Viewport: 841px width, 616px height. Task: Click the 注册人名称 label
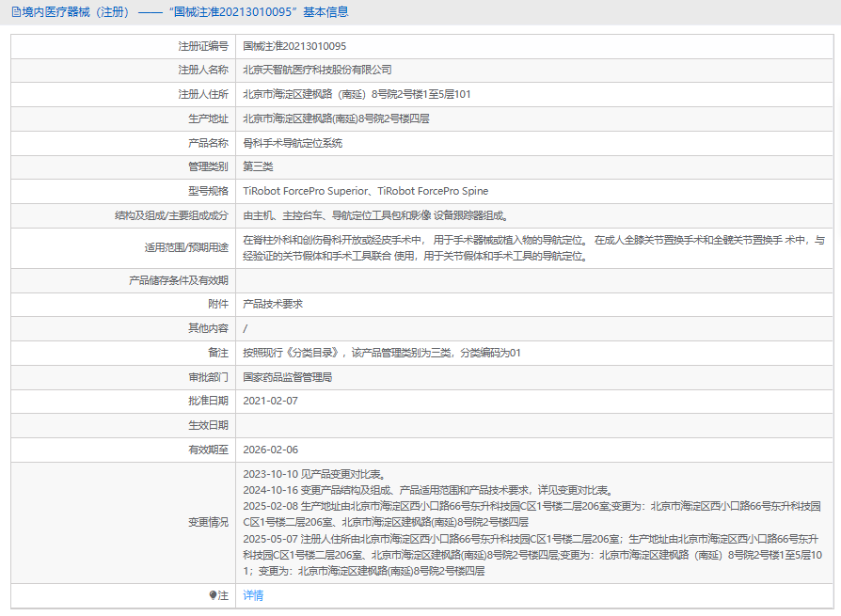203,70
